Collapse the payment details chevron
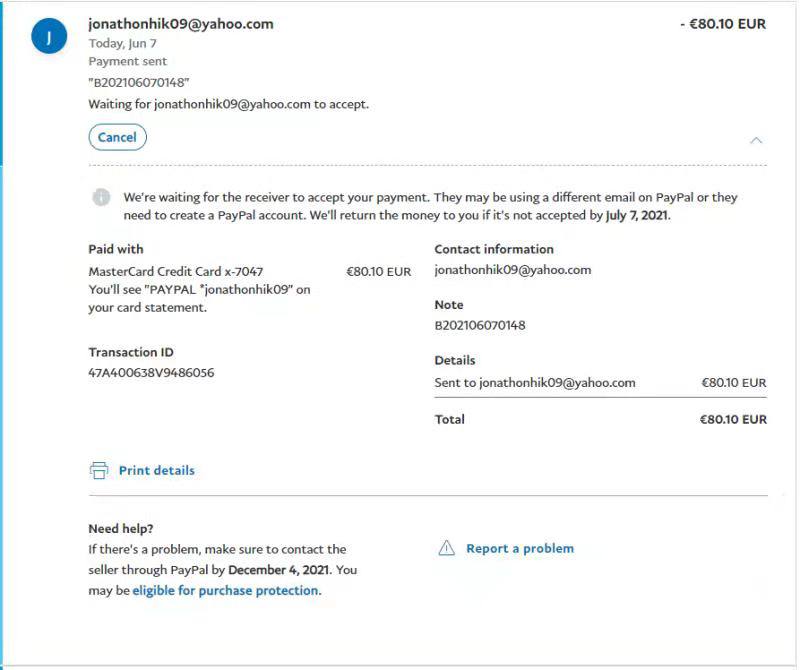This screenshot has height=670, width=800. tap(756, 140)
